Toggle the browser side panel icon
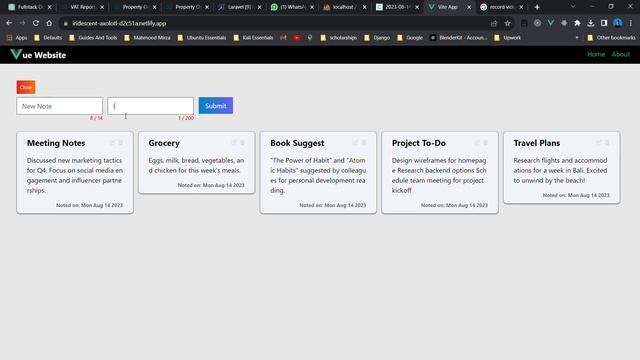This screenshot has height=360, width=640. point(604,23)
